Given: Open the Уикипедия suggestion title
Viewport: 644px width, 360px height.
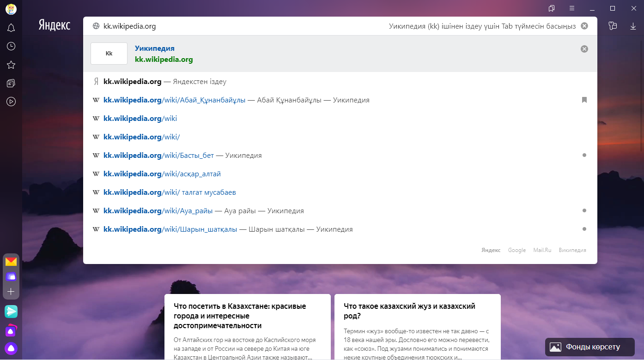Looking at the screenshot, I should click(155, 48).
